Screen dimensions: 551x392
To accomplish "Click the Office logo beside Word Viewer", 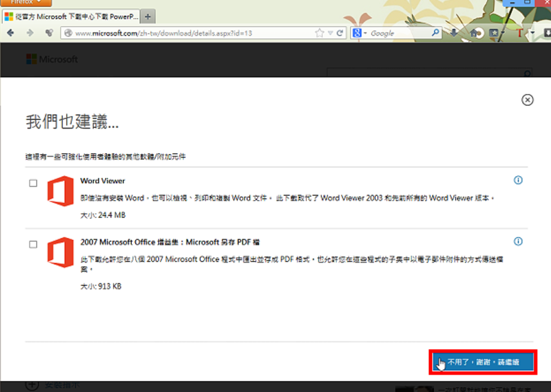I will click(61, 191).
